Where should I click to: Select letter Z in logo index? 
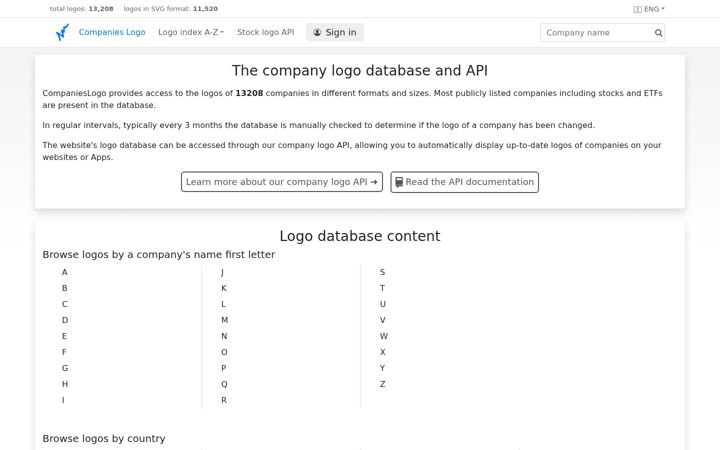(x=382, y=384)
